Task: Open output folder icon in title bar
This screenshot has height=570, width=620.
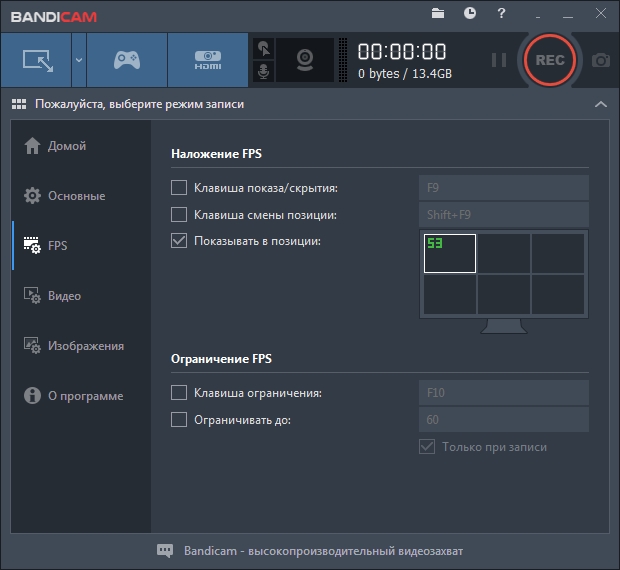Action: 438,13
